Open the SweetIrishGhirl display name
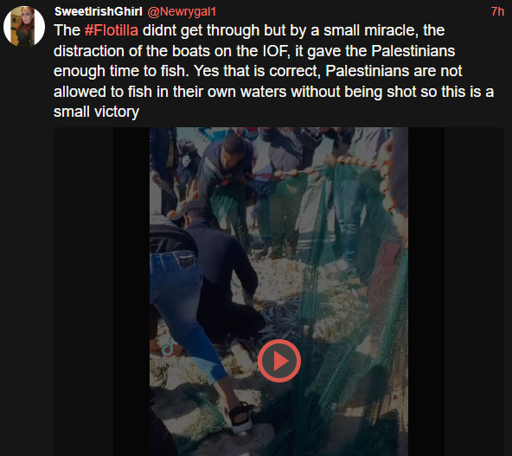This screenshot has width=512, height=456. point(98,12)
